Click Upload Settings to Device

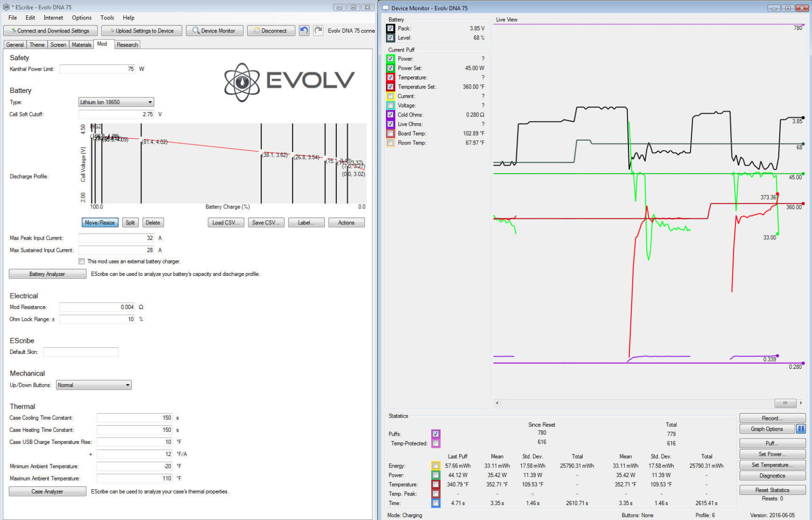coord(141,31)
